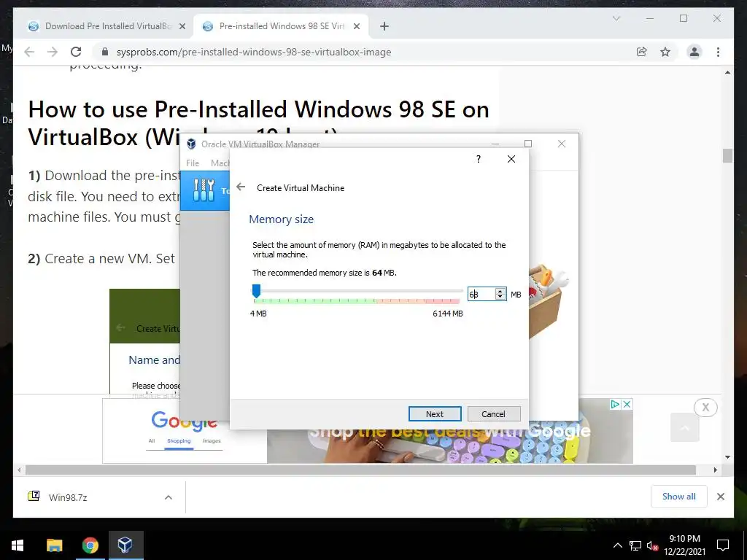Screen dimensions: 747x560
Task: Open the clock showing 9:10 PM
Action: tap(685, 545)
